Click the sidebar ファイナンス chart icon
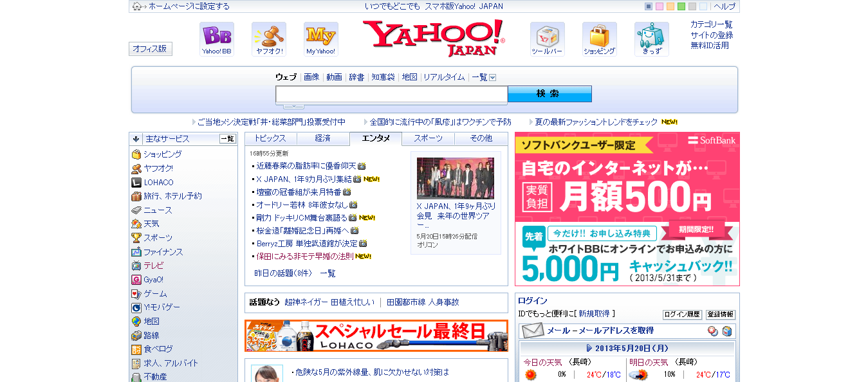 click(136, 252)
